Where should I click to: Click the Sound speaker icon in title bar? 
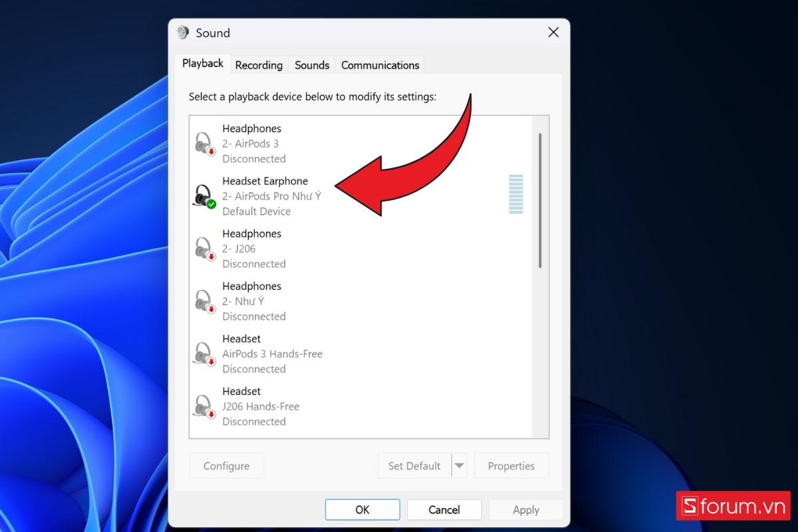183,33
